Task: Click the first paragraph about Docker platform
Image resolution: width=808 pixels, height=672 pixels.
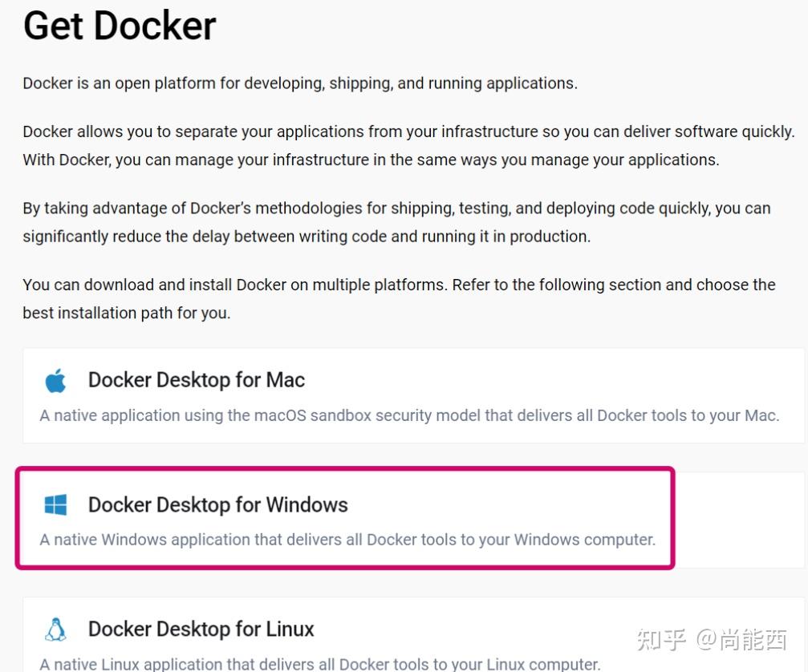Action: 299,83
